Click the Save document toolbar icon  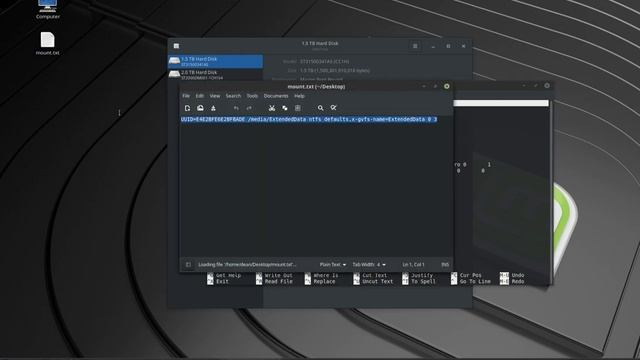coord(213,108)
